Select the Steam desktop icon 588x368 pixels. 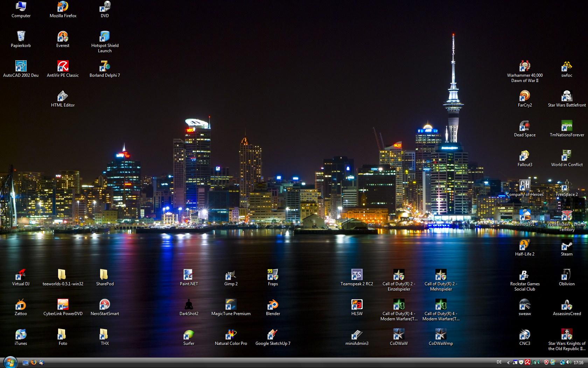tap(567, 245)
